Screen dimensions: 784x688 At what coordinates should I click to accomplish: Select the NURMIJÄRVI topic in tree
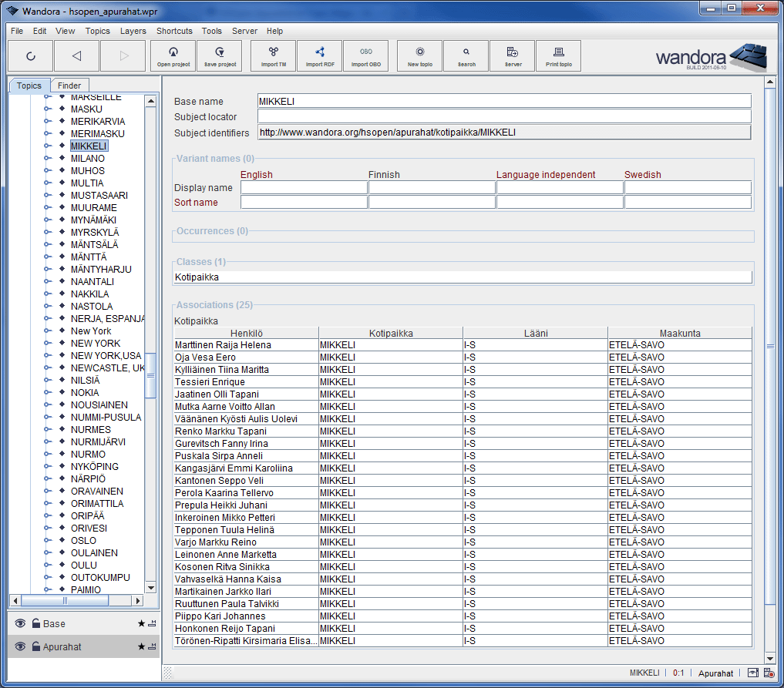coord(98,441)
